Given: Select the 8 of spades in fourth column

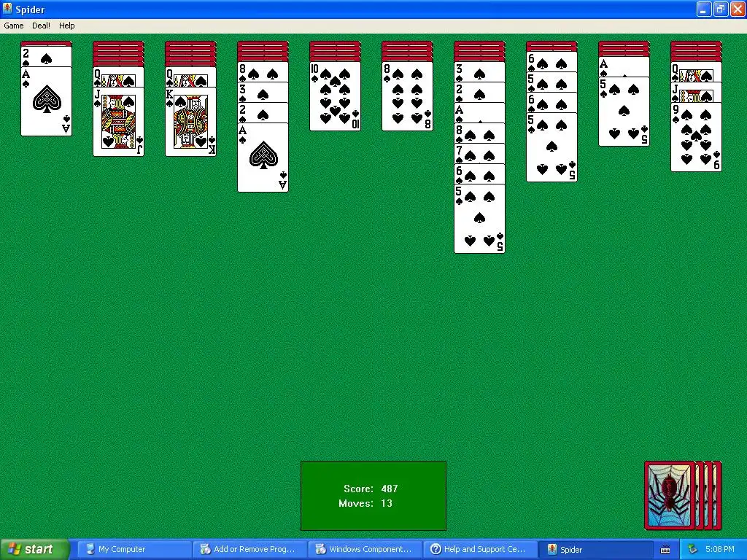Looking at the screenshot, I should [263, 72].
